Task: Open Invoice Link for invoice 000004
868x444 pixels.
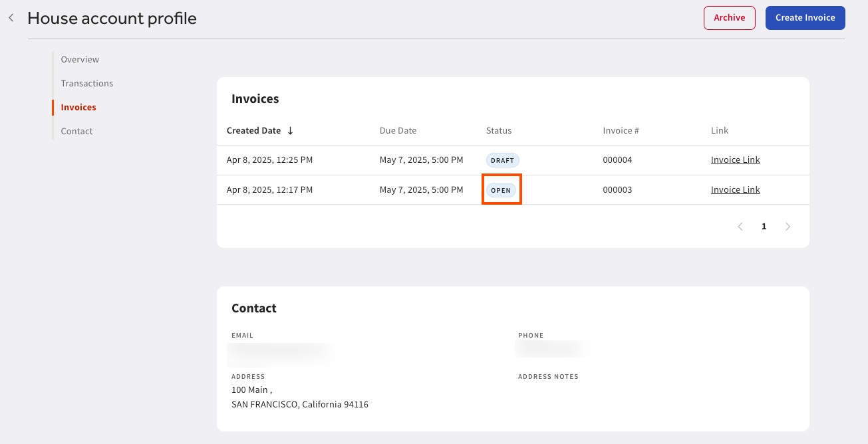Action: tap(735, 160)
